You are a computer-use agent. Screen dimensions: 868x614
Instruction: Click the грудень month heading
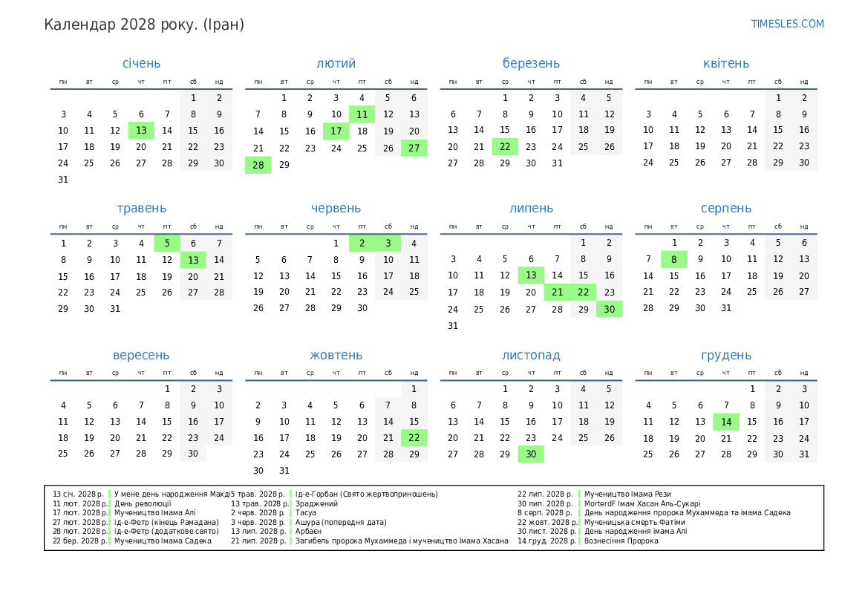point(725,356)
